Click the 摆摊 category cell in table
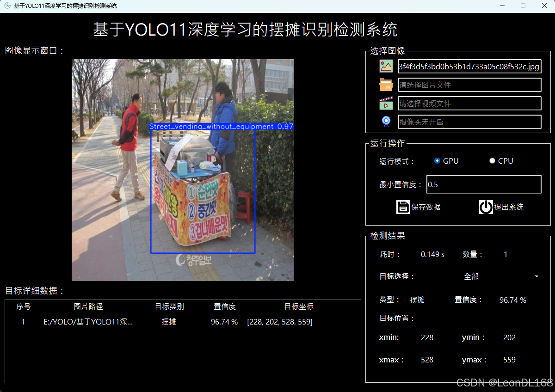This screenshot has width=555, height=392. pyautogui.click(x=169, y=322)
